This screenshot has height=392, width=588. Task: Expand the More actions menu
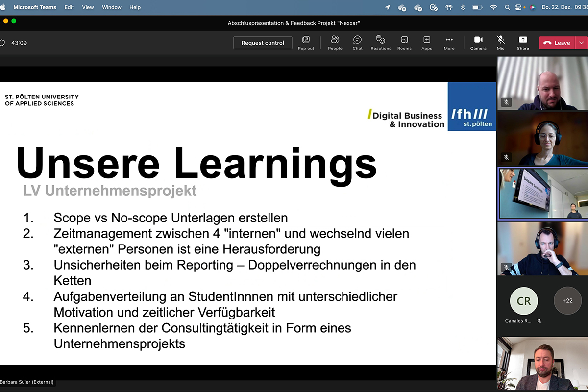coord(449,43)
